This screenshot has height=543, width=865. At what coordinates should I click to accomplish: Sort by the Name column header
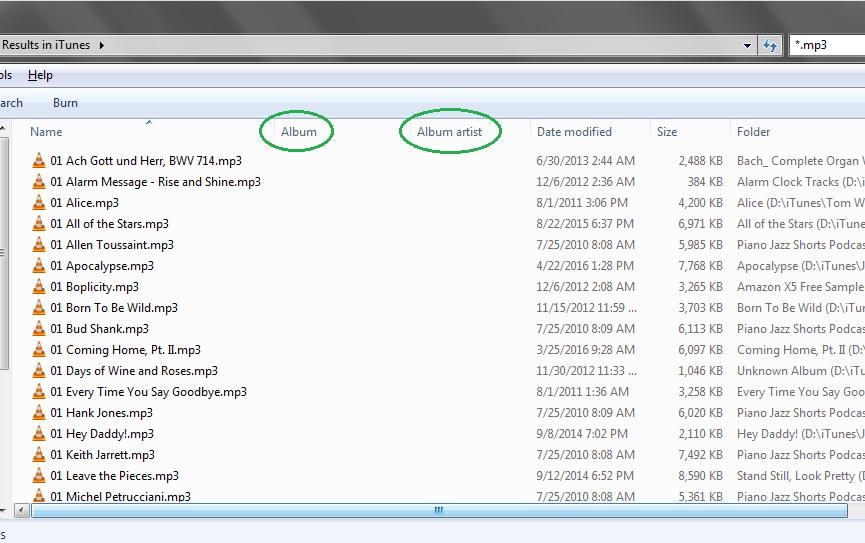pyautogui.click(x=46, y=132)
